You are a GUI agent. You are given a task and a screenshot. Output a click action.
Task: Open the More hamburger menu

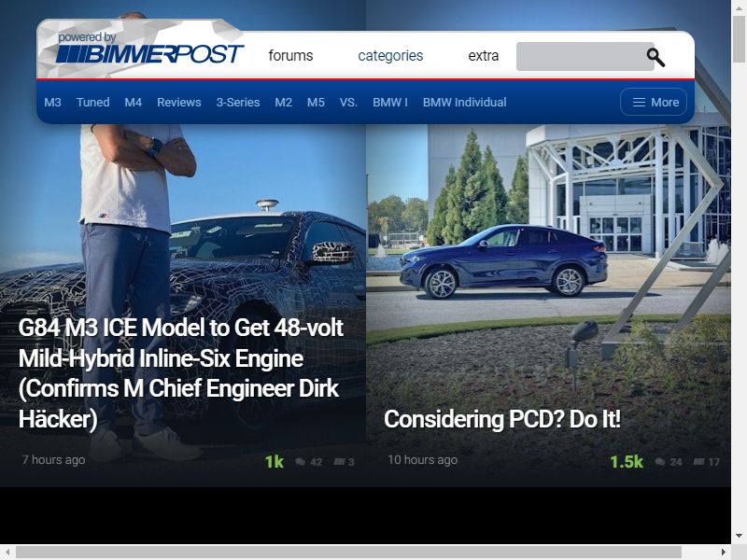point(654,102)
